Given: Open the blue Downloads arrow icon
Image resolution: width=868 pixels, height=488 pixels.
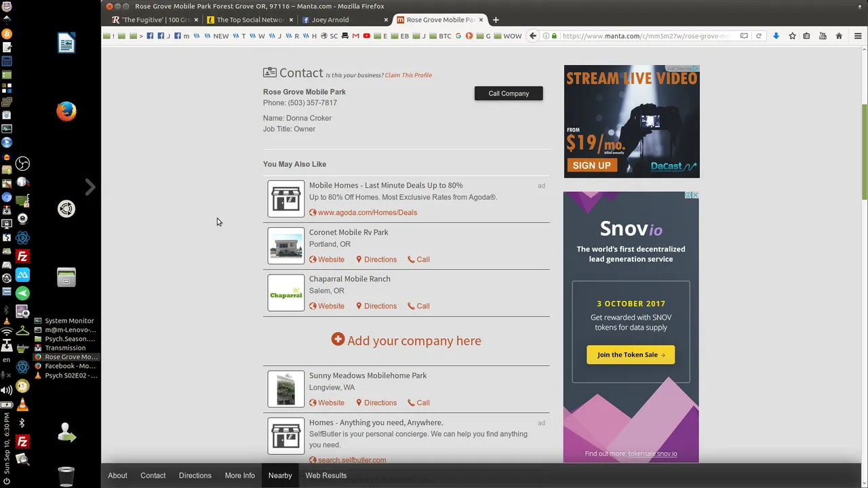Looking at the screenshot, I should tap(776, 36).
